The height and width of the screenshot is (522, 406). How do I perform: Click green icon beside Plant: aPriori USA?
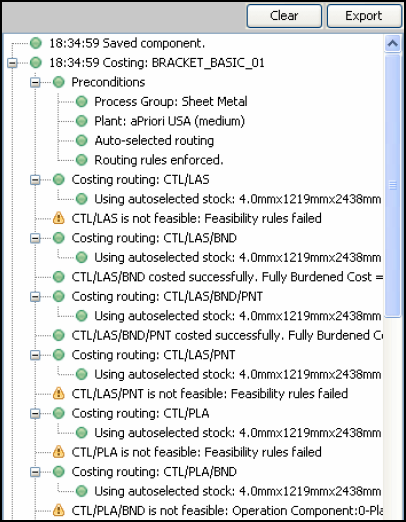click(81, 121)
